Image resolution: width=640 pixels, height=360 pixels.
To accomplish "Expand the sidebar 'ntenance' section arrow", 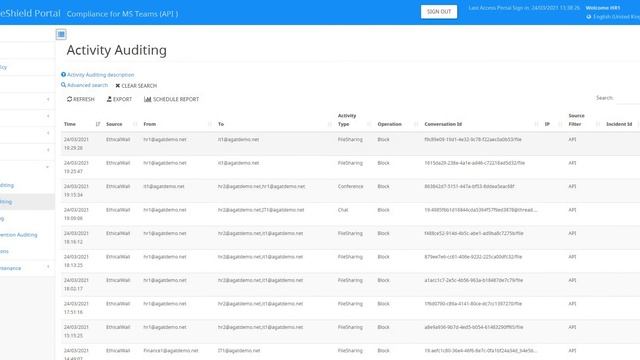I will click(x=48, y=267).
